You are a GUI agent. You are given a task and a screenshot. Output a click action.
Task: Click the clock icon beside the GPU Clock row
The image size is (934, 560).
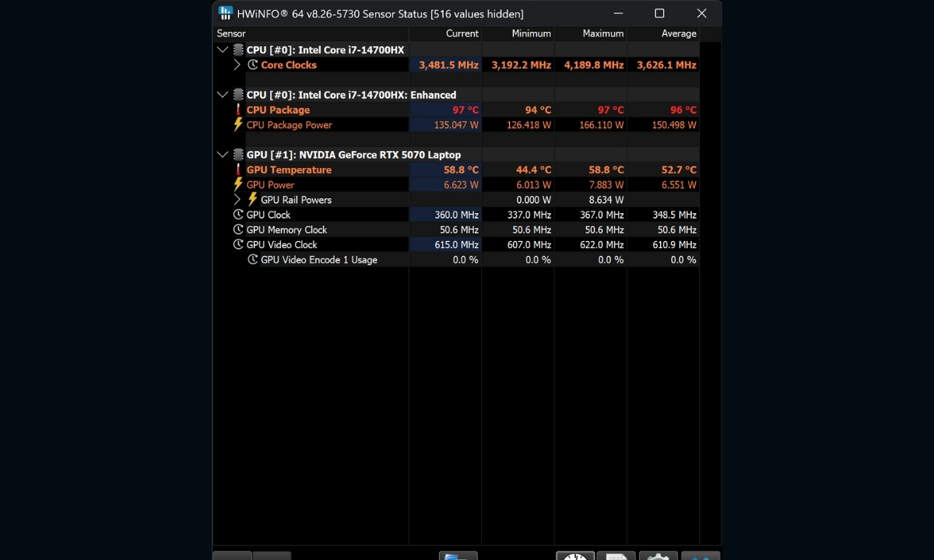click(x=238, y=215)
